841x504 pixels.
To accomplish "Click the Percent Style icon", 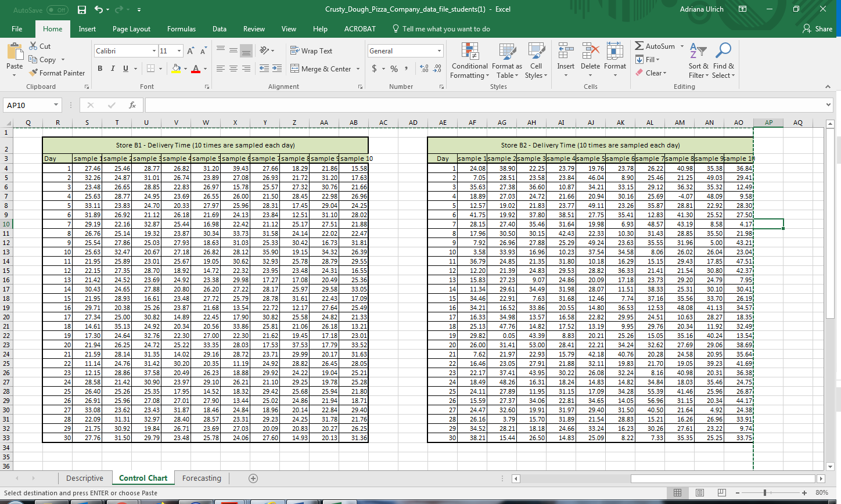I will coord(394,69).
